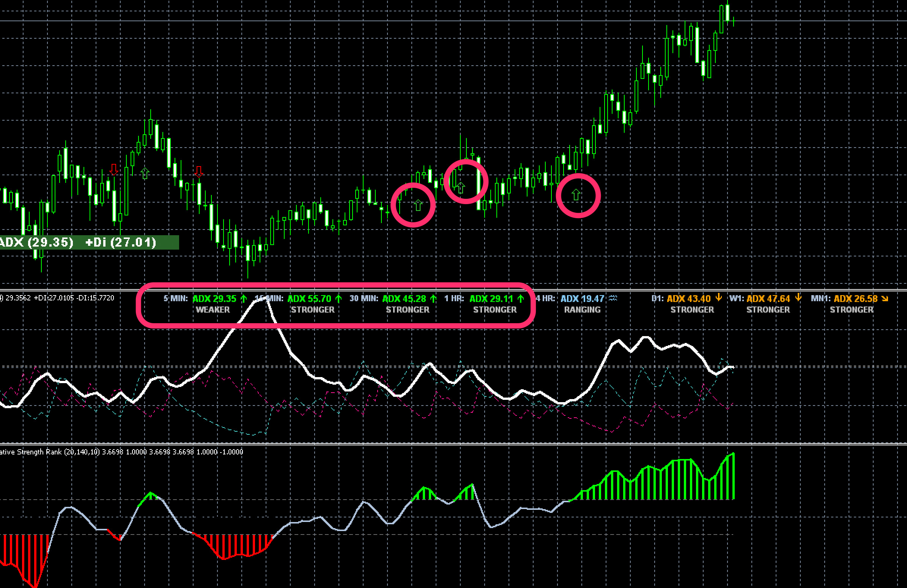Click the +DI:27.0105 -DI:15.7720 indicator readout

74,298
